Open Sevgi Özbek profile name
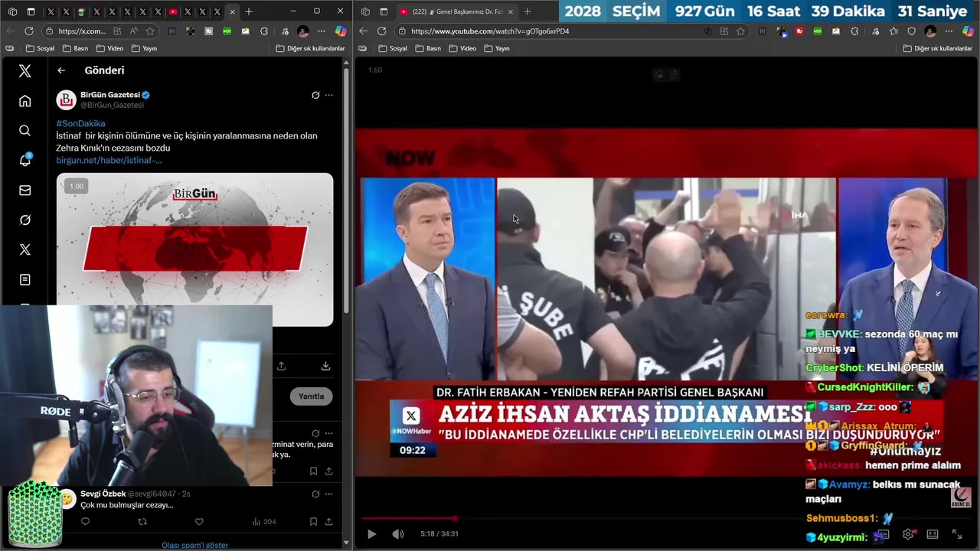Viewport: 980px width, 551px height. click(103, 494)
